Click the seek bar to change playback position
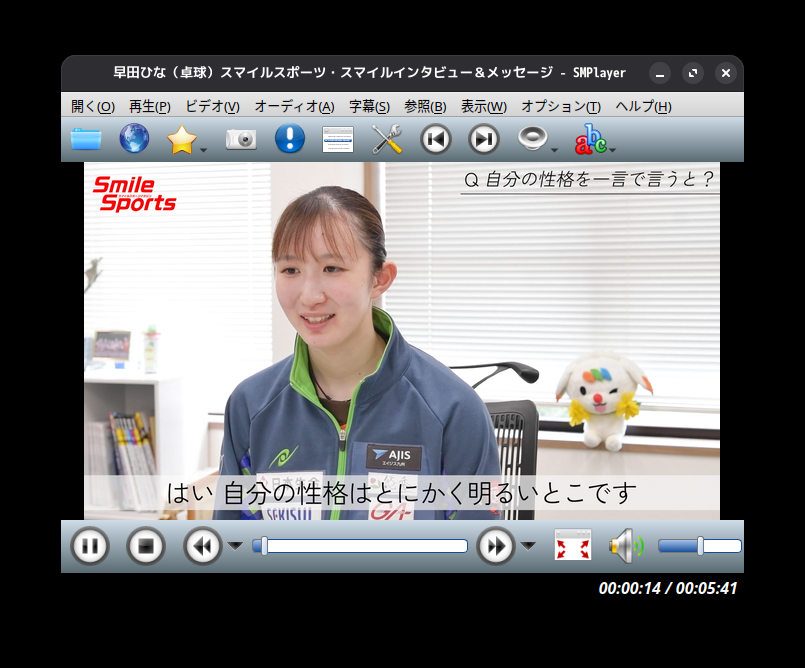This screenshot has height=668, width=805. pos(360,544)
